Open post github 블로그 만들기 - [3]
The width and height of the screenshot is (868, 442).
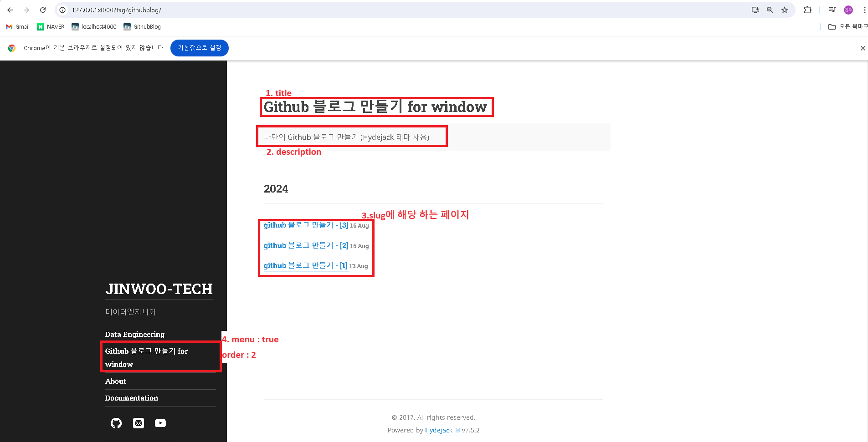(306, 225)
